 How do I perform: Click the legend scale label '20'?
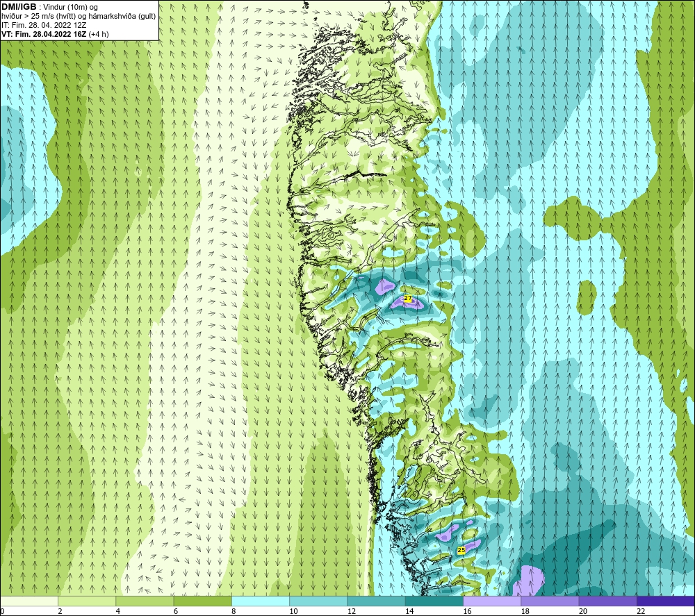tap(583, 611)
